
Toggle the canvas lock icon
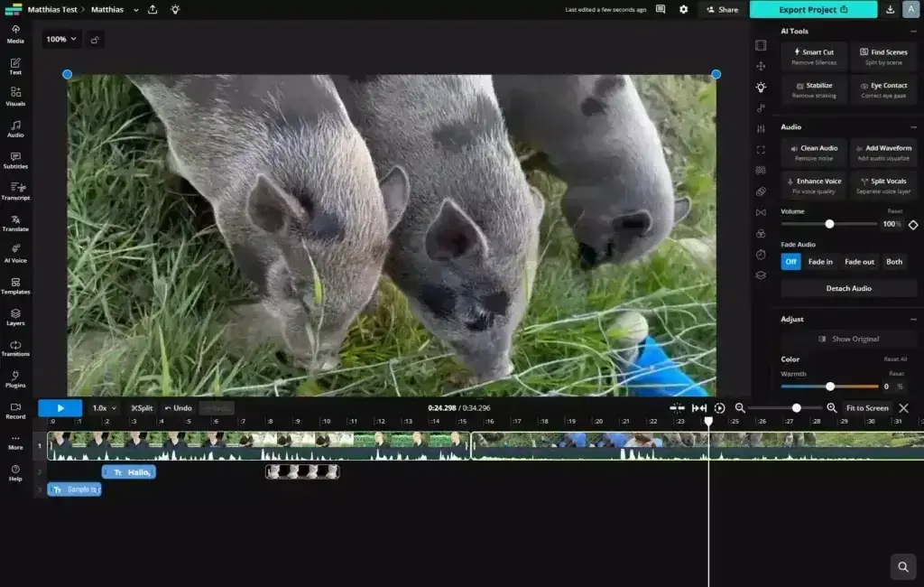pyautogui.click(x=95, y=40)
